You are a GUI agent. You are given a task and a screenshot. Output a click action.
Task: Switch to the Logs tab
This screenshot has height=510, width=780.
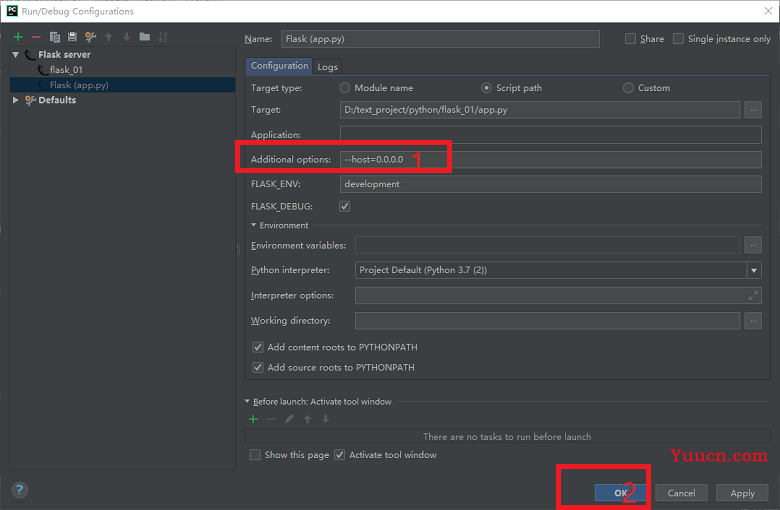coord(327,67)
